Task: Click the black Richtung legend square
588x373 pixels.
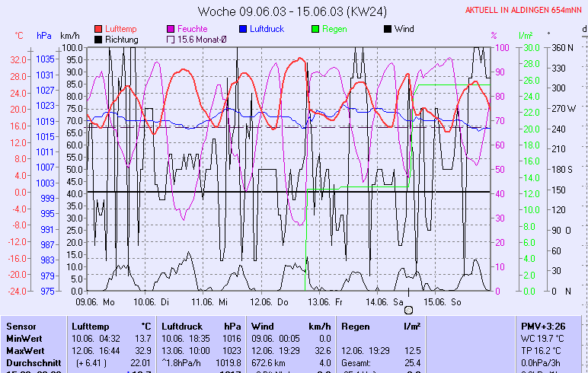Action: click(x=98, y=39)
